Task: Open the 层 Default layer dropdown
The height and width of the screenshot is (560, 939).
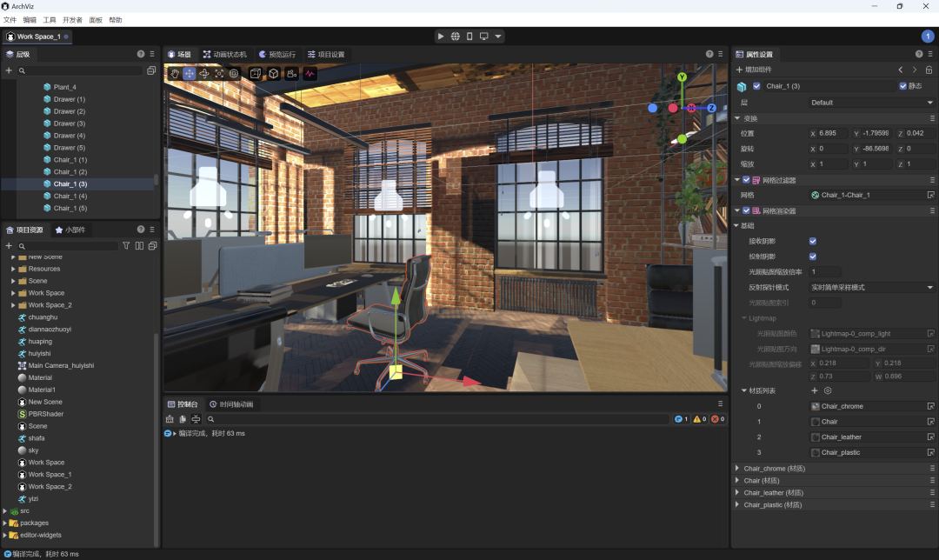Action: coord(871,103)
